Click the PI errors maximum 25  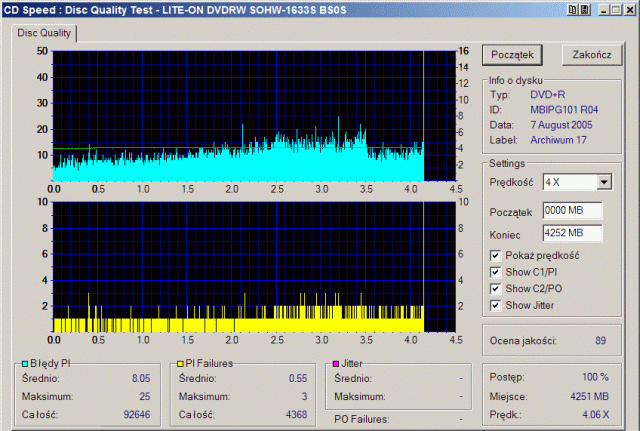(144, 396)
